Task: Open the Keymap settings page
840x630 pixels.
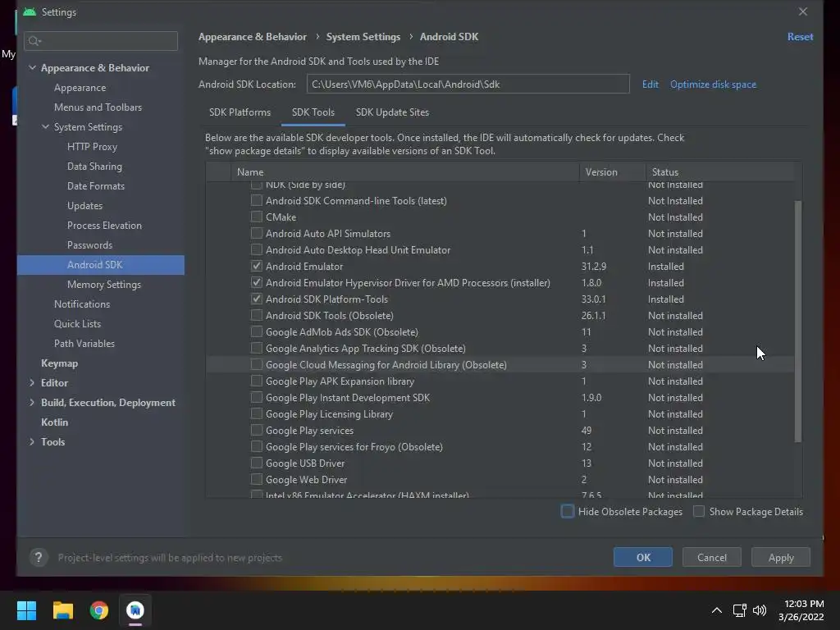Action: click(59, 363)
